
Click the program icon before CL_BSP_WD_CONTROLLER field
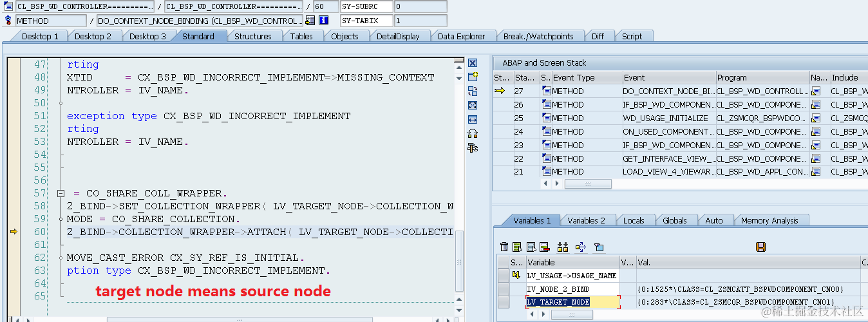point(8,6)
